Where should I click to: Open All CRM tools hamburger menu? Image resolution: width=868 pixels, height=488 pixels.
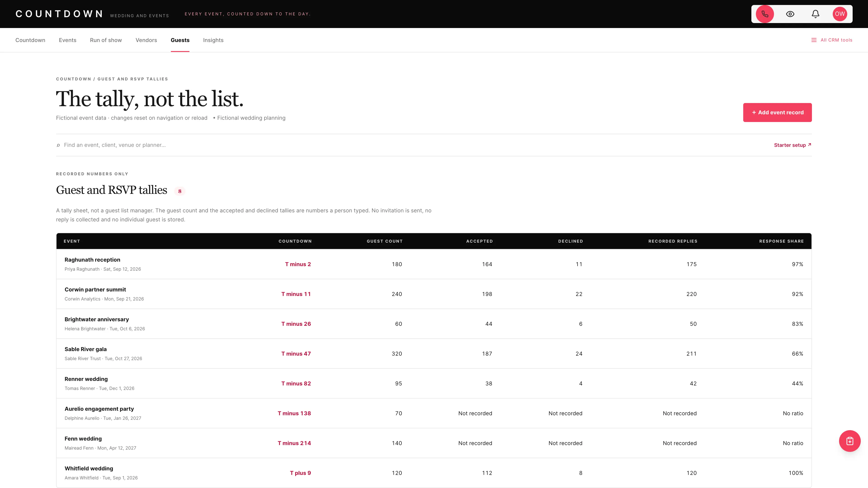[832, 40]
